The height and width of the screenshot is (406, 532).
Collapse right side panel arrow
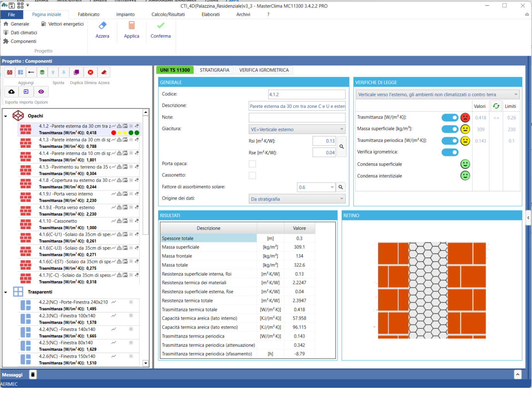click(x=528, y=218)
